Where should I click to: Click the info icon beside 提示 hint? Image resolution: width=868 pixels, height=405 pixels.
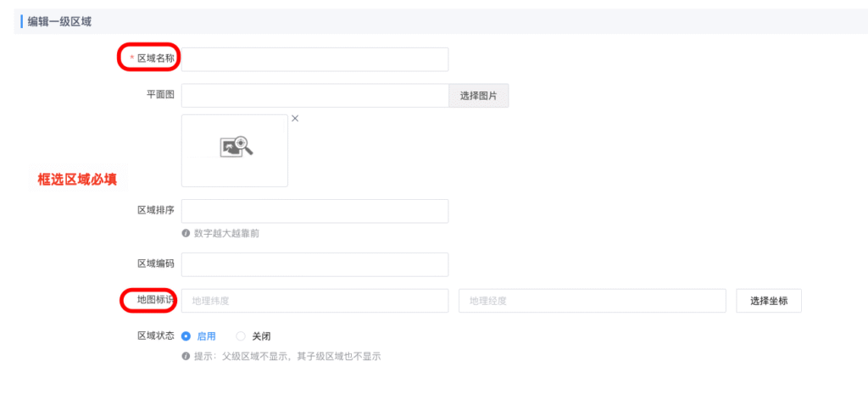(x=186, y=357)
